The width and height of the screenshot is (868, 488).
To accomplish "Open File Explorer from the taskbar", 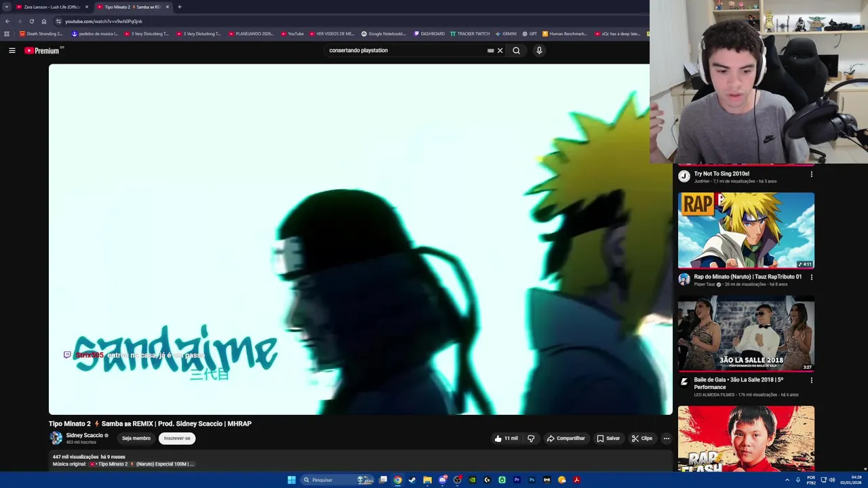I will click(427, 480).
